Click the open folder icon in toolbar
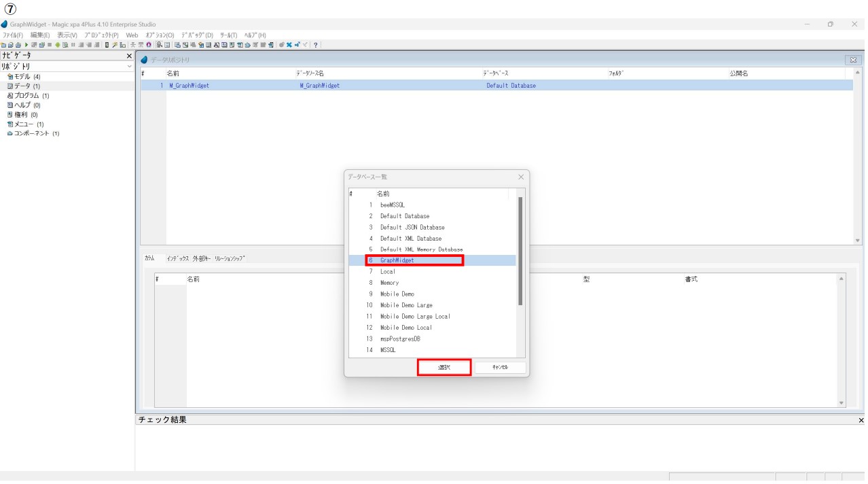The width and height of the screenshot is (868, 484). click(x=11, y=45)
